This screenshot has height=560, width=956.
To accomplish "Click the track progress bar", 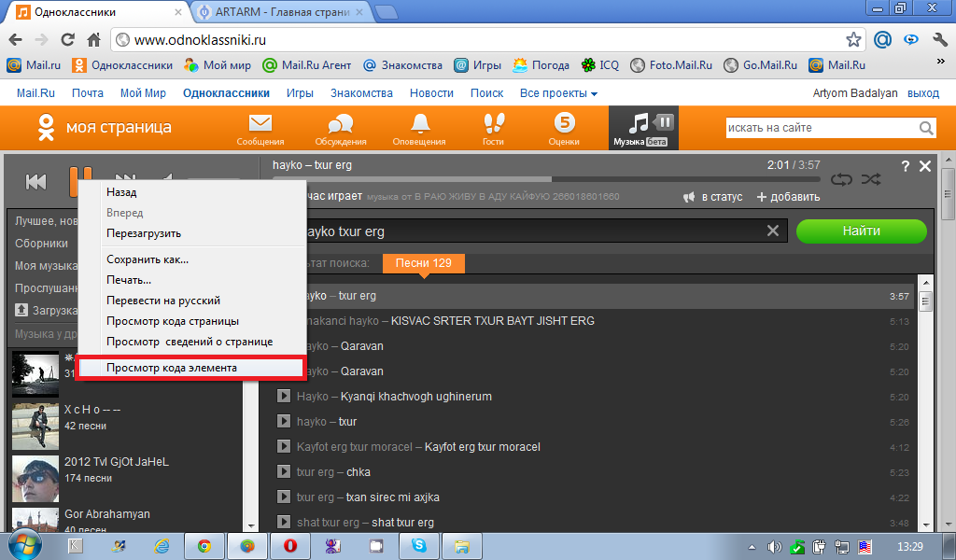I will coord(546,179).
